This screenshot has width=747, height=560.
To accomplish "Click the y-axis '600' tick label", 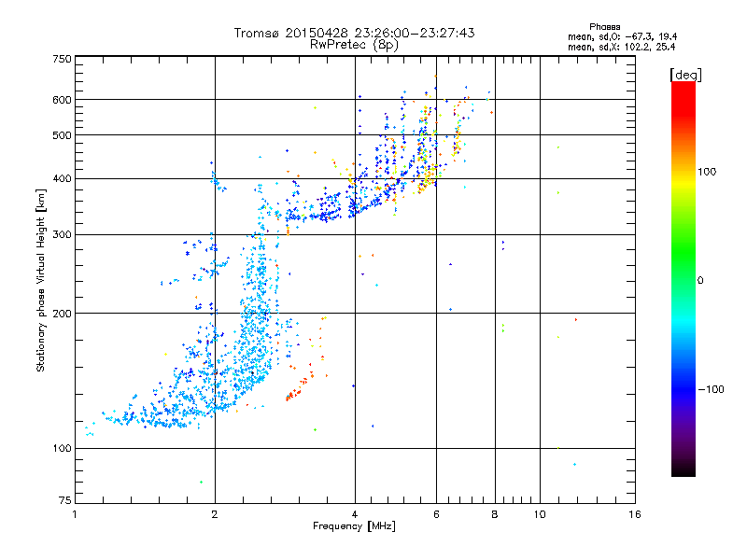I will (63, 100).
